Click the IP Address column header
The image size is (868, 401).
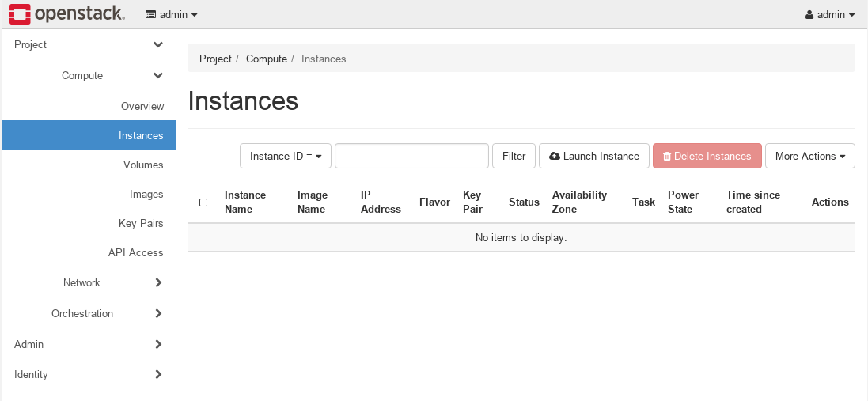(381, 202)
